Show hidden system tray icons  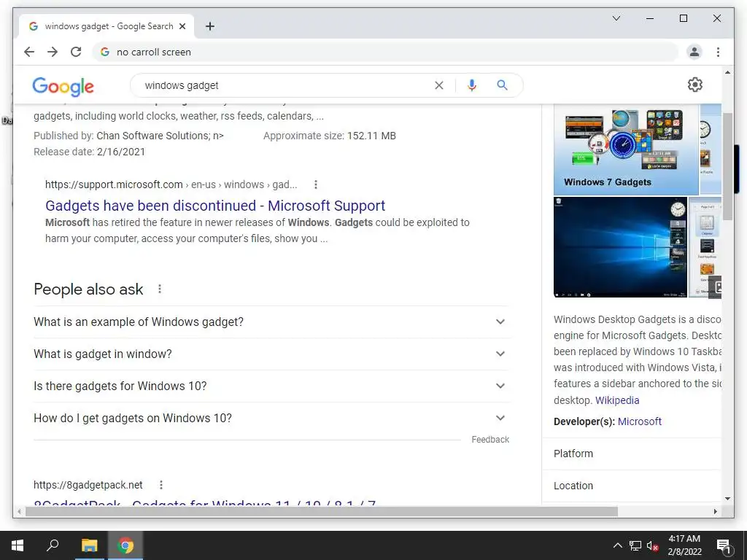tap(617, 545)
